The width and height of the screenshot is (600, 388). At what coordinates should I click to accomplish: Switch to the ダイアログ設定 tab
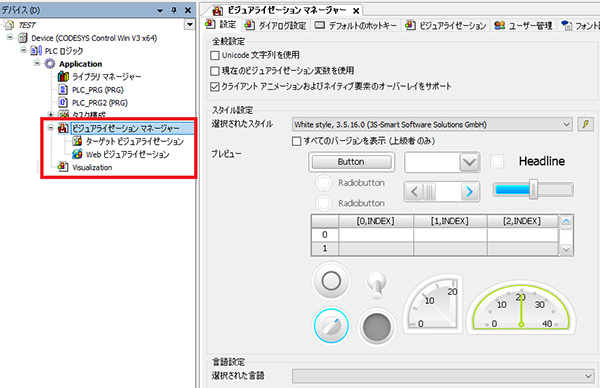275,25
